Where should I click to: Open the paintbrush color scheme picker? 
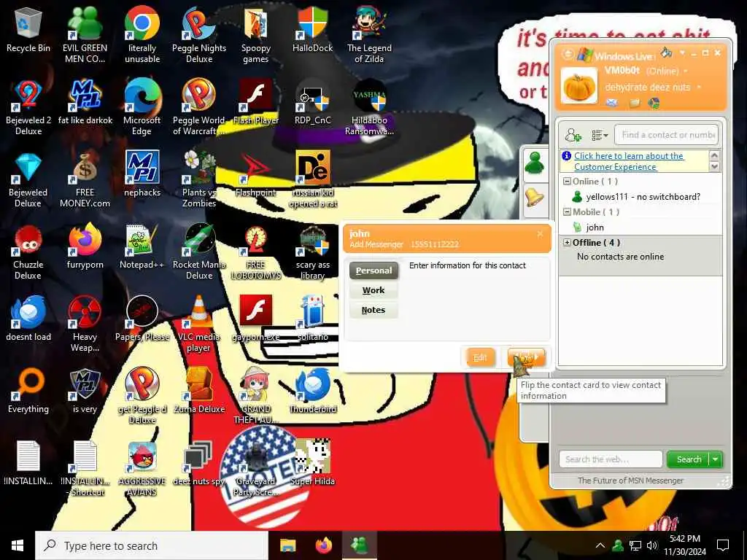pos(667,52)
